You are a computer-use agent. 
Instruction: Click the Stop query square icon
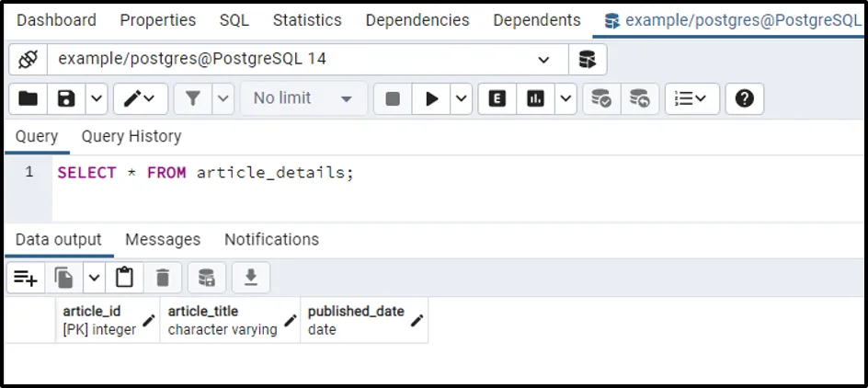coord(393,98)
